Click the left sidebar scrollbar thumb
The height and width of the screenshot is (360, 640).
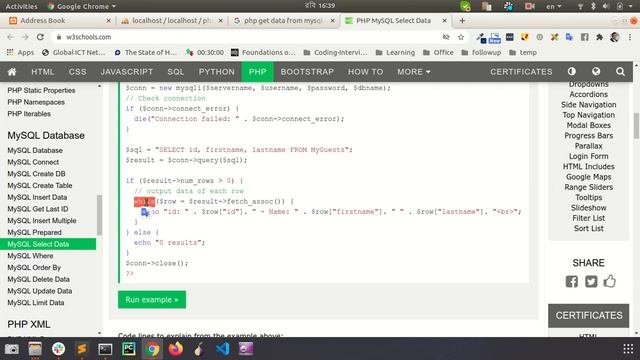(x=99, y=215)
